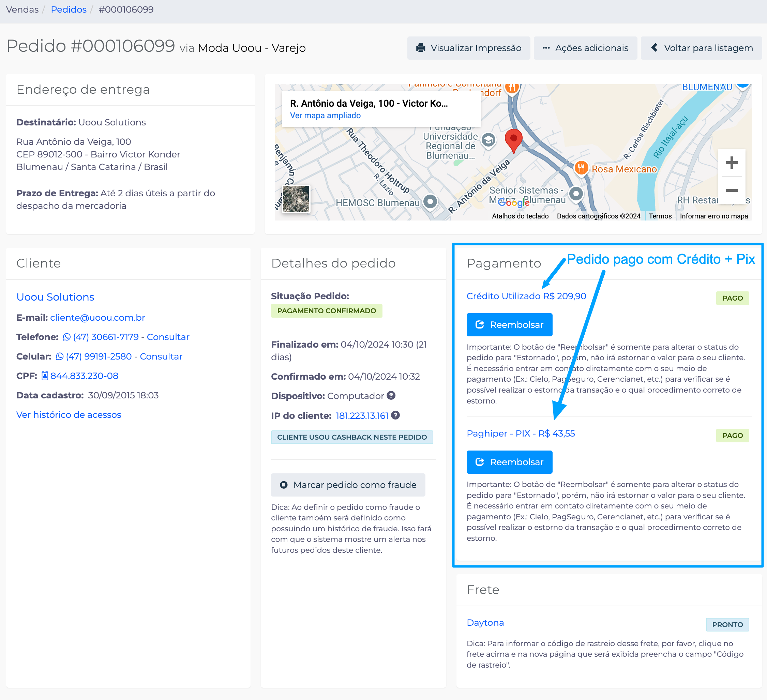
Task: Open Ações adicionais menu
Action: point(585,48)
